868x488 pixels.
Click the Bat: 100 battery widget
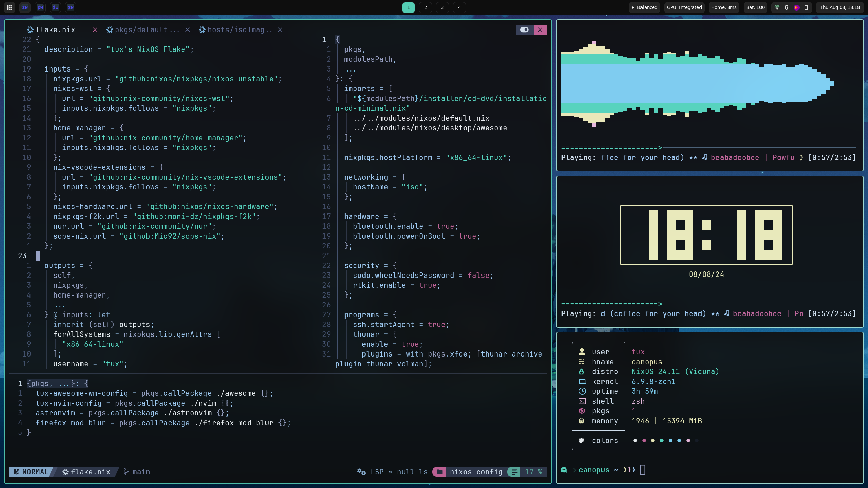coord(755,7)
